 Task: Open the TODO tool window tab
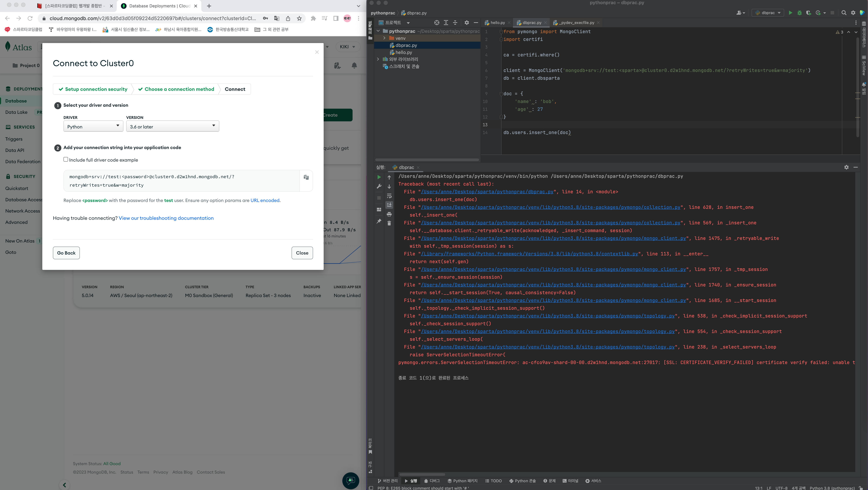coord(493,481)
